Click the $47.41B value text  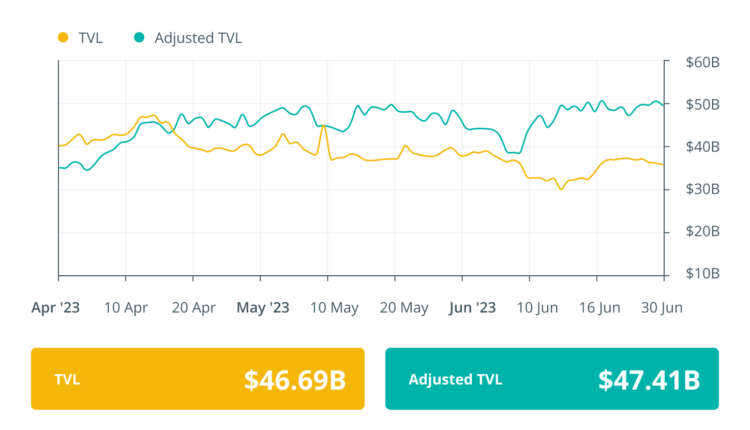click(648, 380)
